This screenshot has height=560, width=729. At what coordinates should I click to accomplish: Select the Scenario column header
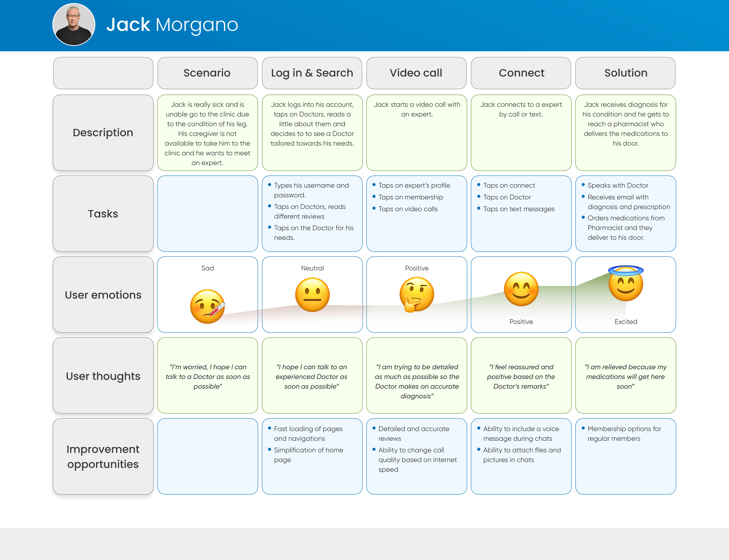coord(207,73)
